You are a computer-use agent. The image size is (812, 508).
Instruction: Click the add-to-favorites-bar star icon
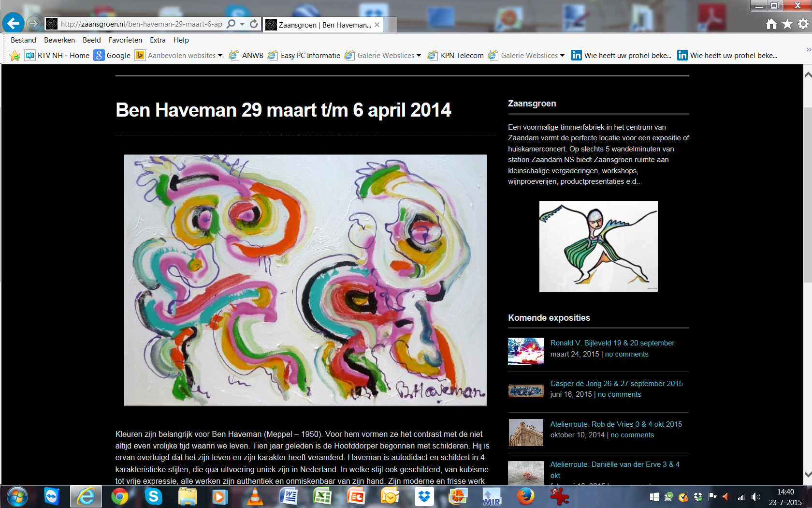coord(15,56)
